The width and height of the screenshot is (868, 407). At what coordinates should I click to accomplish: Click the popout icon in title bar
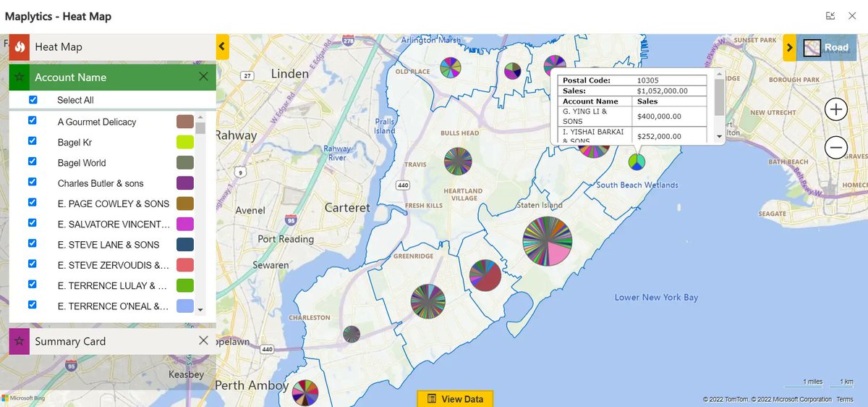click(831, 16)
